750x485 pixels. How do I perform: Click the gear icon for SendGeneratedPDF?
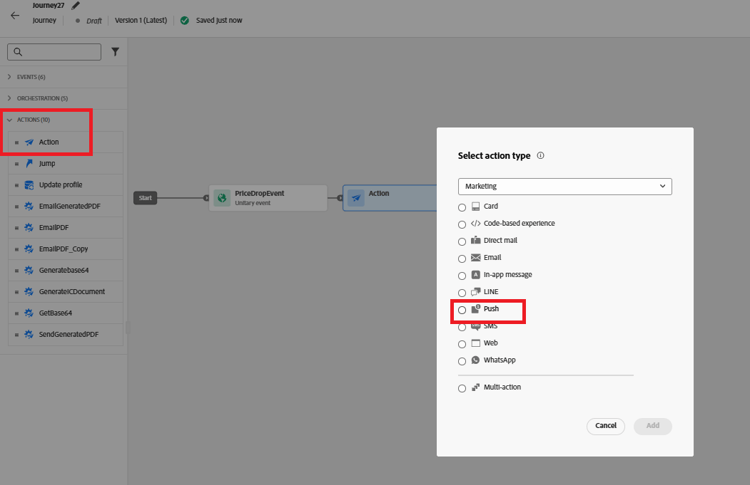coord(29,334)
